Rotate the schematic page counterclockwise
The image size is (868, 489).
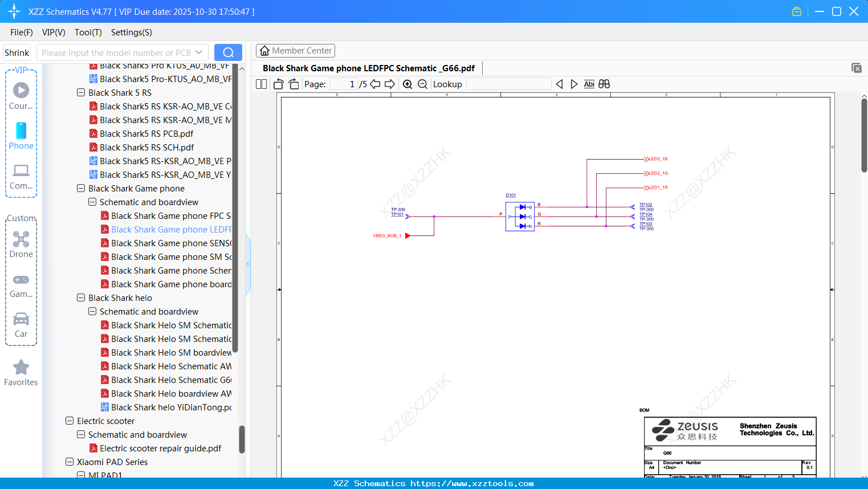click(278, 84)
